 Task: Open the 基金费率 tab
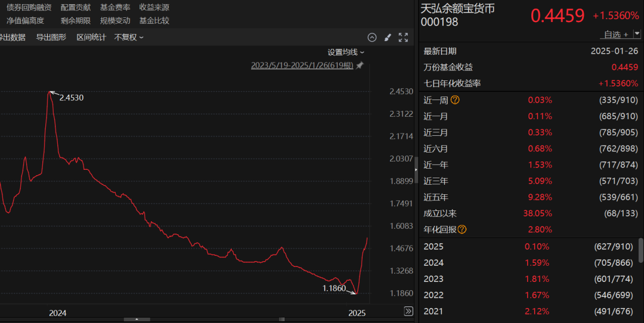coord(115,7)
